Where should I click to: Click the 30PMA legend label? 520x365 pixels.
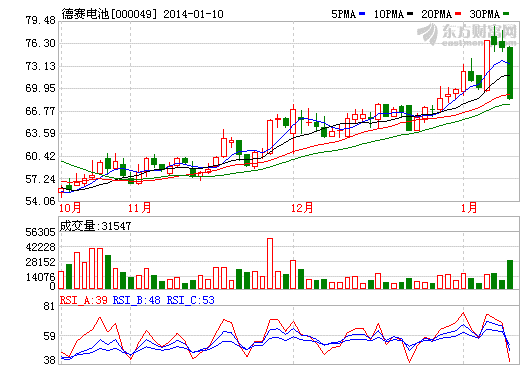(485, 14)
